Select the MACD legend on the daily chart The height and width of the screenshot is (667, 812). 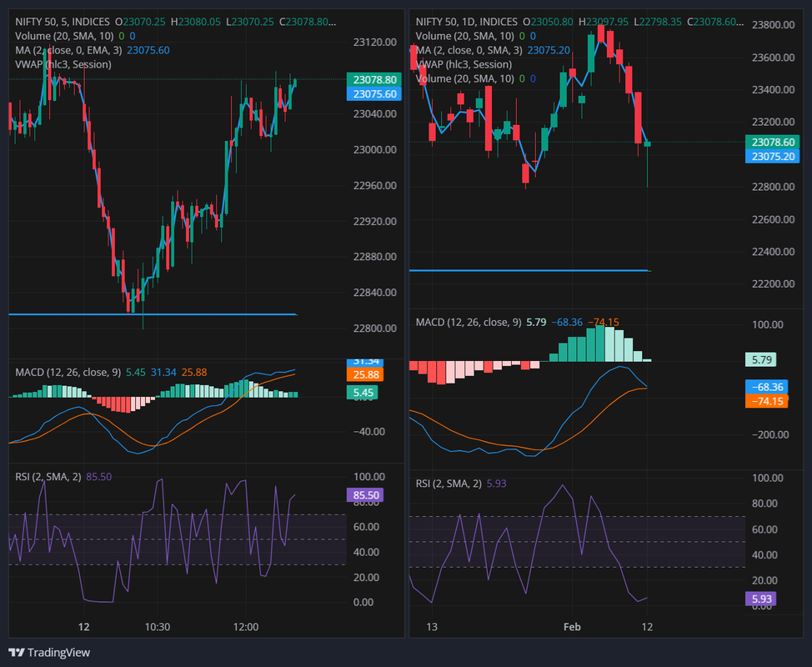point(469,322)
